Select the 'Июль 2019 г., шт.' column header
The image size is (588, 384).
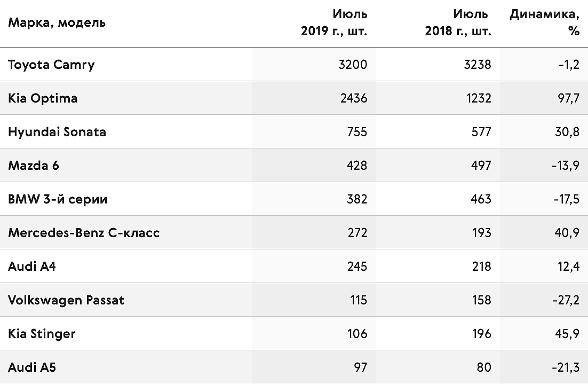[x=333, y=22]
